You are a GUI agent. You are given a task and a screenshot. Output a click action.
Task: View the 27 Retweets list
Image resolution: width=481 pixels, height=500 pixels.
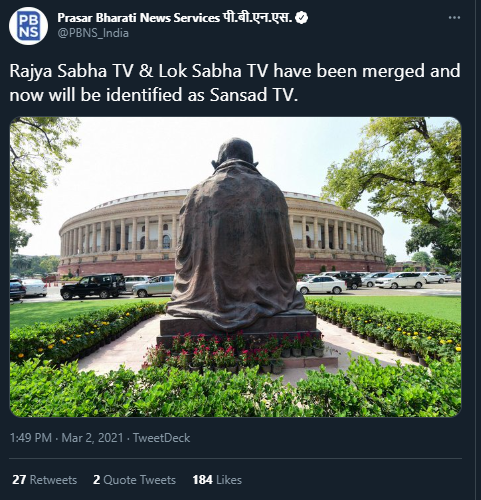click(x=44, y=480)
